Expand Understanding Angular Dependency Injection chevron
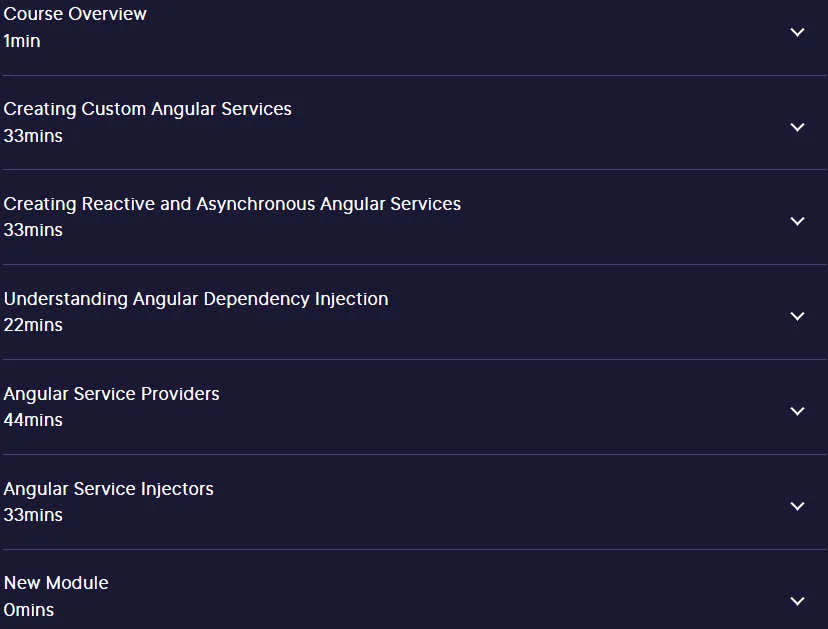Viewport: 828px width, 629px height. (797, 316)
